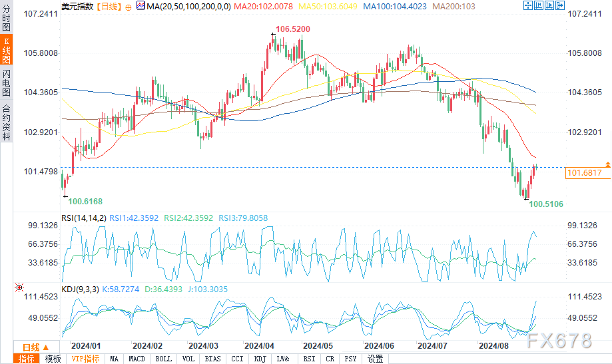Toggle the BOLL indicator on the chart
The width and height of the screenshot is (612, 364).
pos(162,359)
